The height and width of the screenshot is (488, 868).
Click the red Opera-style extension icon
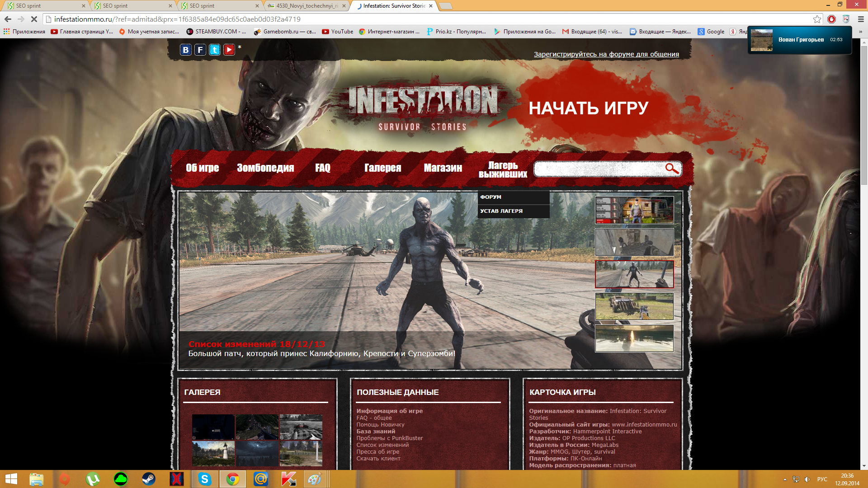click(831, 19)
